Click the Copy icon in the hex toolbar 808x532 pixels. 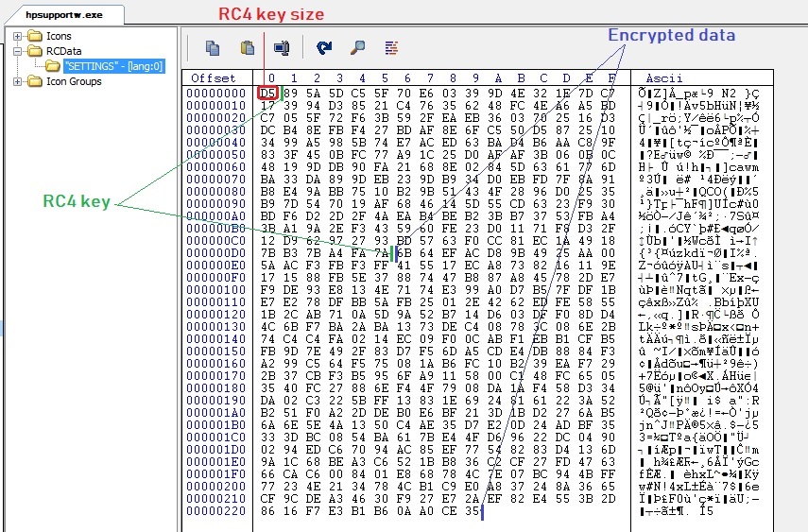click(213, 48)
